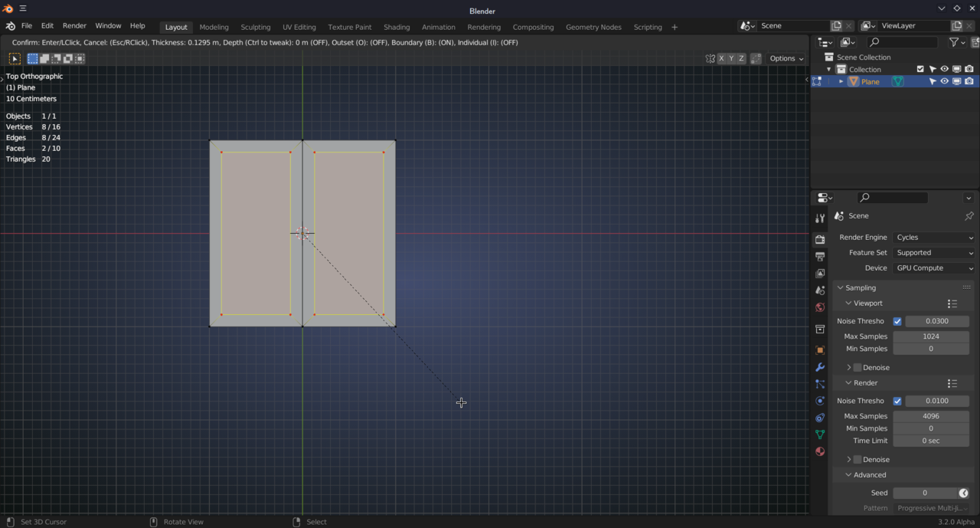This screenshot has height=528, width=980.
Task: Open the Render menu
Action: coord(74,26)
